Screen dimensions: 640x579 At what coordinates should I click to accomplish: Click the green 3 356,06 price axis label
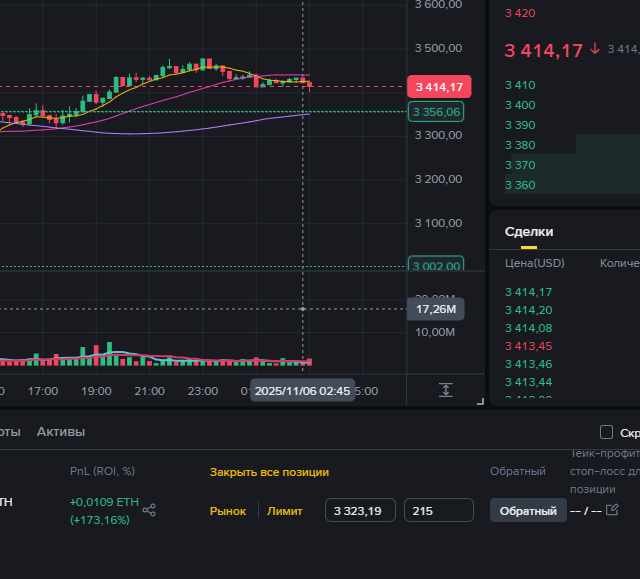(437, 112)
